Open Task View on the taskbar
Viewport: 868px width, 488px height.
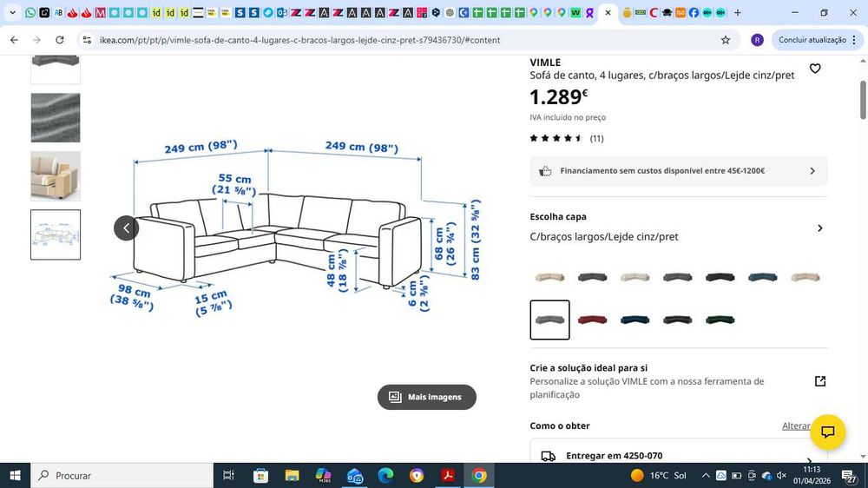pyautogui.click(x=228, y=475)
